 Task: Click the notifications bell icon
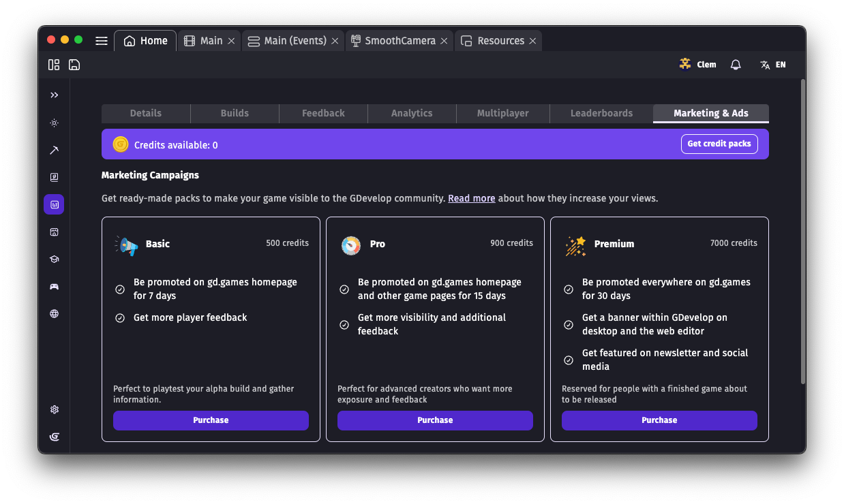(x=736, y=65)
